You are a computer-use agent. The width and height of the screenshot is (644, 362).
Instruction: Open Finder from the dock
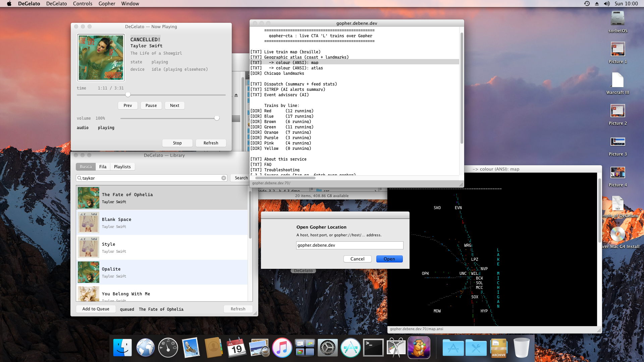pos(122,348)
